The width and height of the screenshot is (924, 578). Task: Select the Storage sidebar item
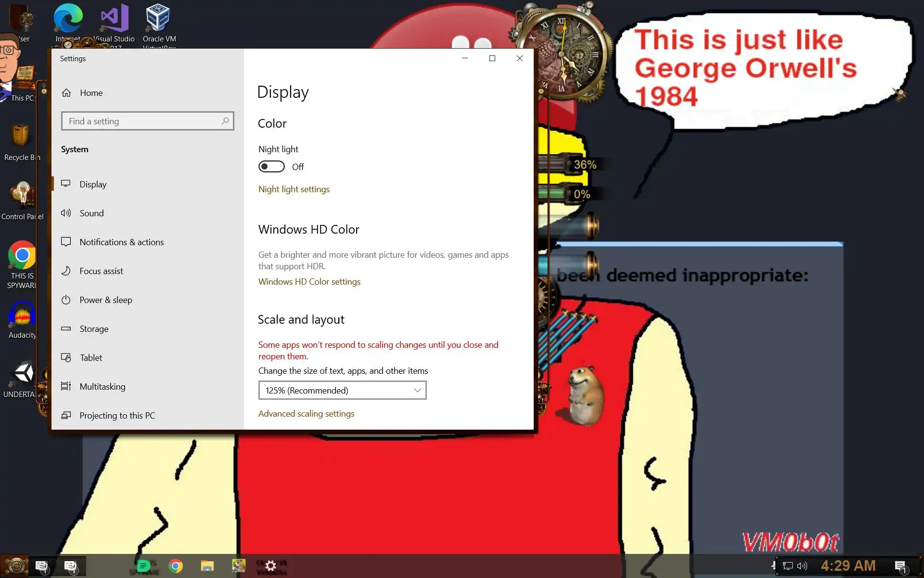pyautogui.click(x=94, y=329)
